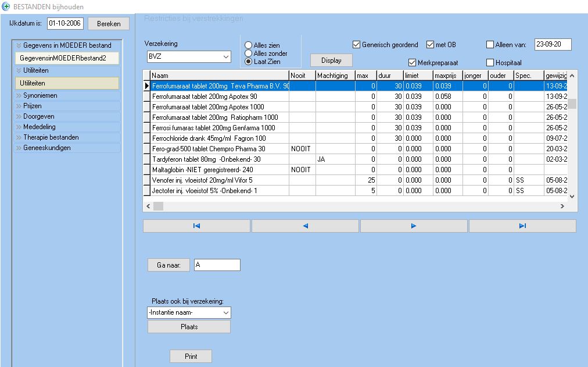
Task: Click the row selector of Venofer row
Action: click(146, 180)
